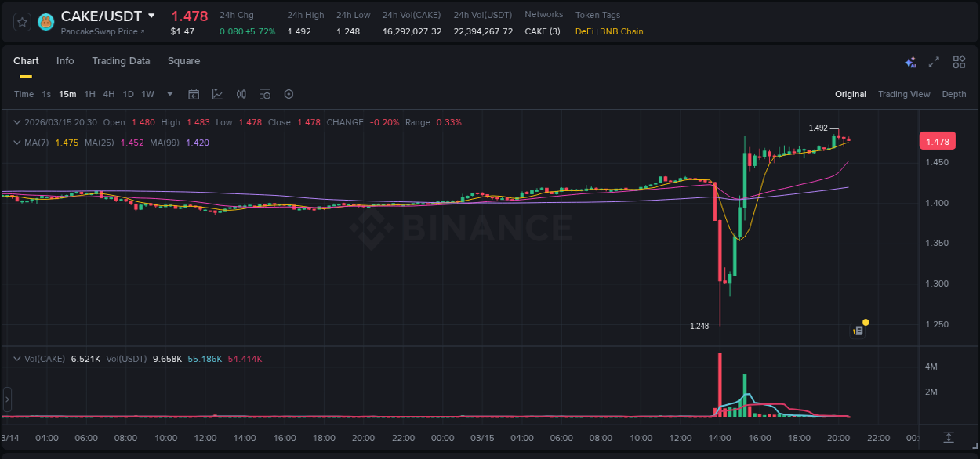
Task: Switch to the Trading Data tab
Action: (x=121, y=61)
